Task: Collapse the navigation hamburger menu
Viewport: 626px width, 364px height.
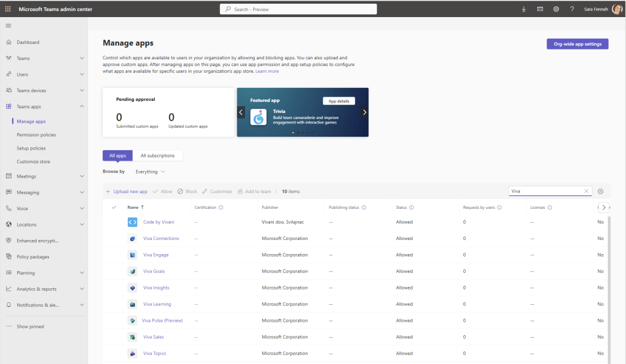Action: point(9,26)
